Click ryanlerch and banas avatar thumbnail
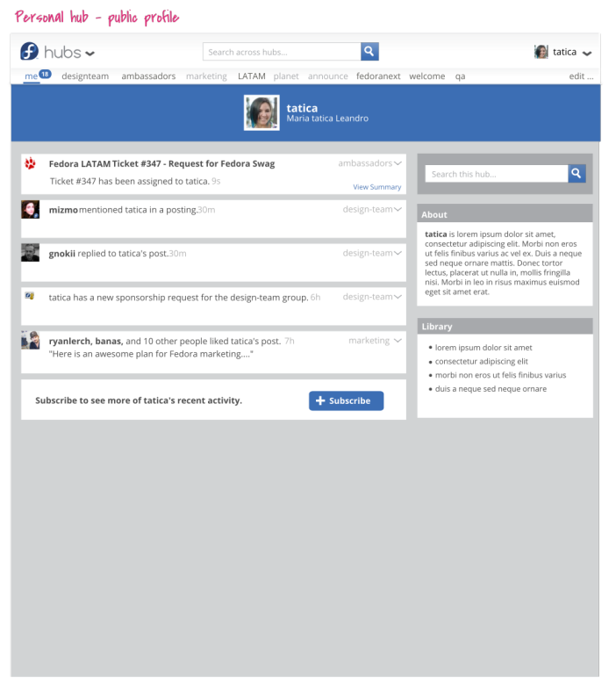 [30, 341]
